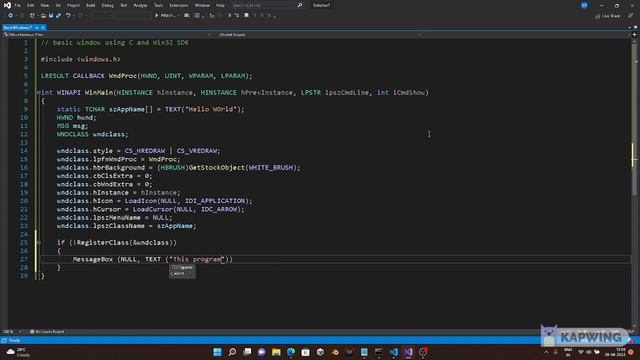640x360 pixels.
Task: Click the Navigate Backward toolbar icon
Action: (11, 16)
